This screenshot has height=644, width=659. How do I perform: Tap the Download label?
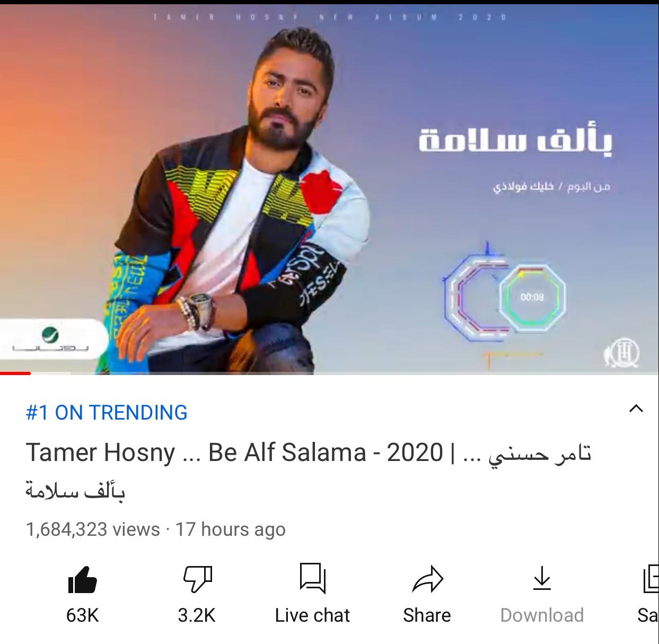coord(542,615)
